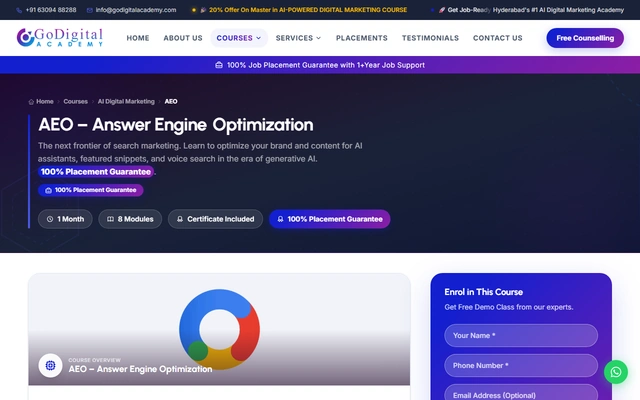Open the Contact Us page
Viewport: 640px width, 400px height.
[x=498, y=38]
